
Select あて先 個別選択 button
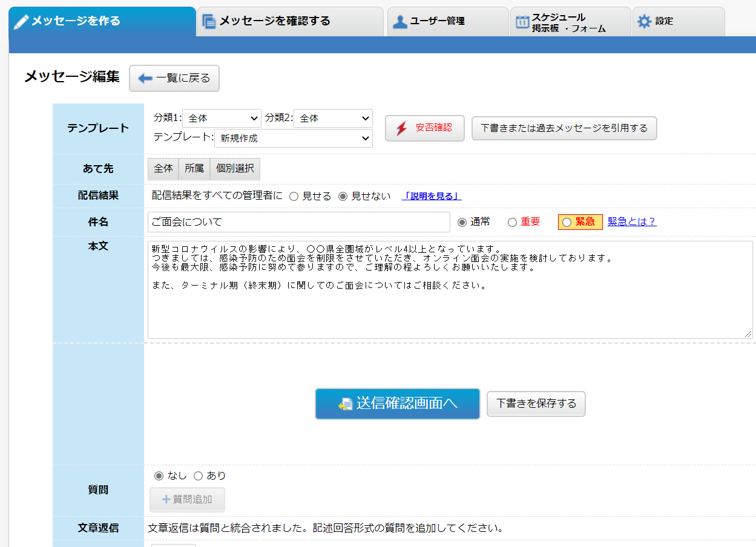pyautogui.click(x=235, y=169)
